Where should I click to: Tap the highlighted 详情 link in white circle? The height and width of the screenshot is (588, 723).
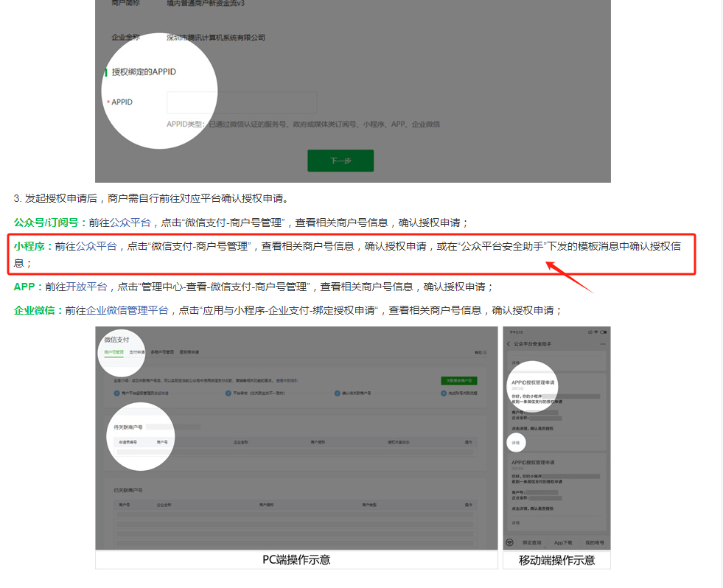515,443
